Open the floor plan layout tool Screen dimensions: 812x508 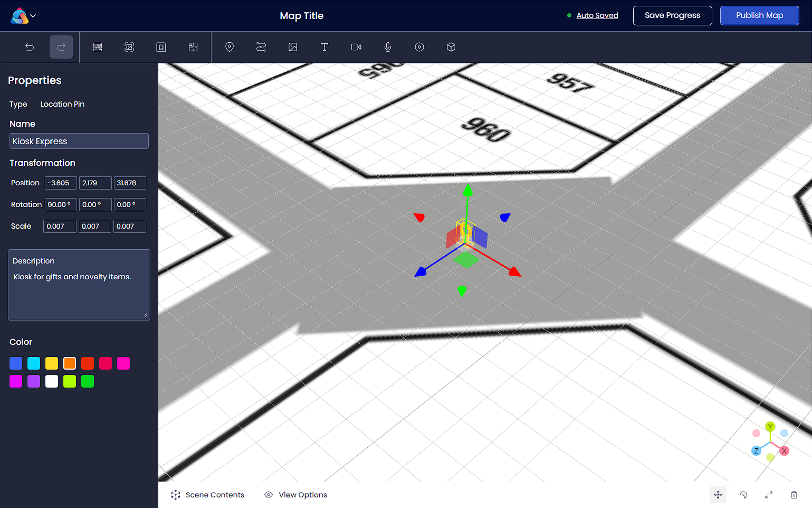(x=193, y=47)
